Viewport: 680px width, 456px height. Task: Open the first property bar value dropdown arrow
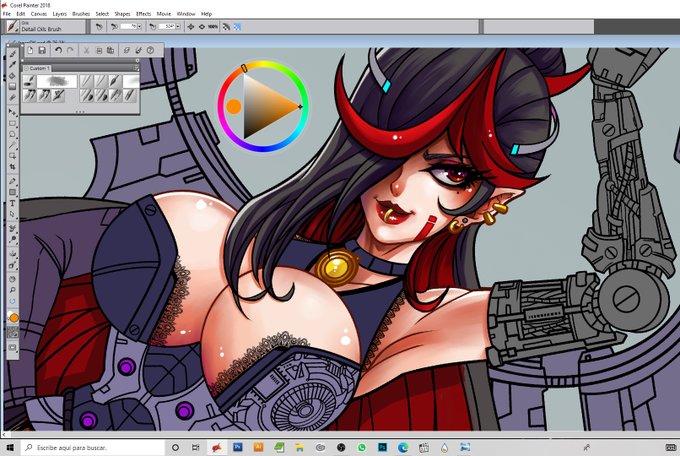point(139,26)
